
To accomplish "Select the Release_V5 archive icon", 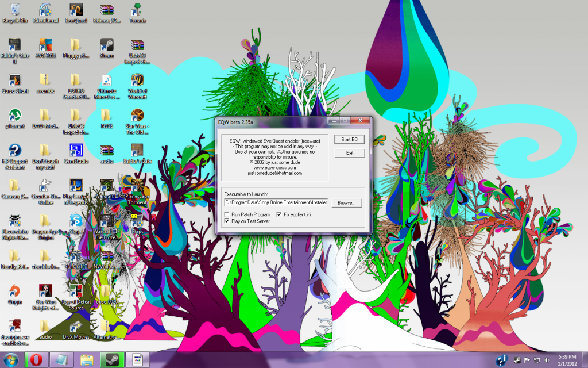I will (107, 14).
